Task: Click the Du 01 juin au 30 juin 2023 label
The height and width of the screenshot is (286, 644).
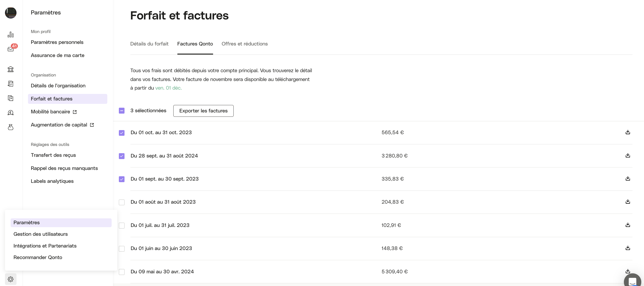Action: click(161, 248)
